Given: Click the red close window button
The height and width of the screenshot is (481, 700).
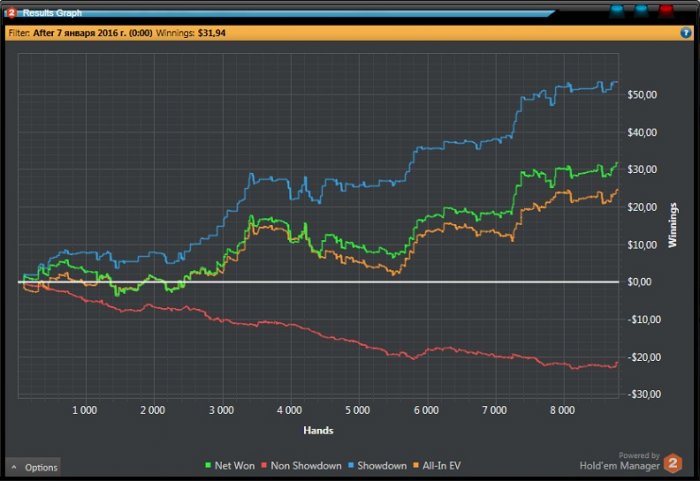Looking at the screenshot, I should pos(666,11).
